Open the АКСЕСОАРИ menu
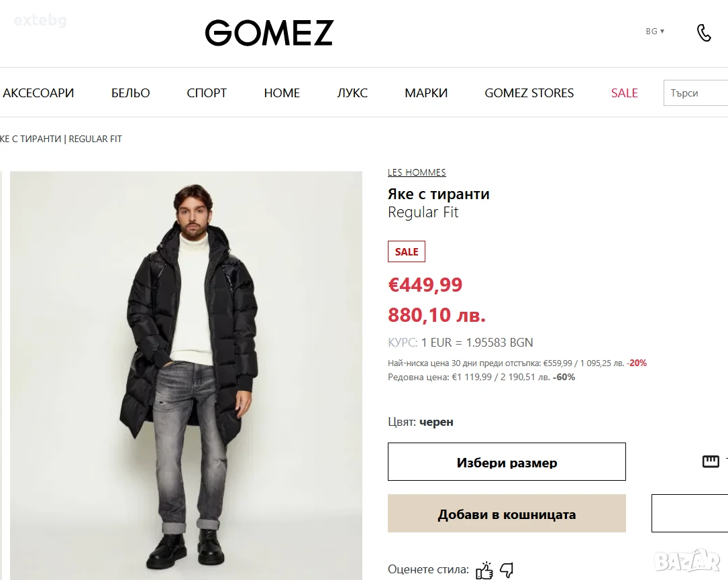Image resolution: width=728 pixels, height=580 pixels. (x=38, y=93)
